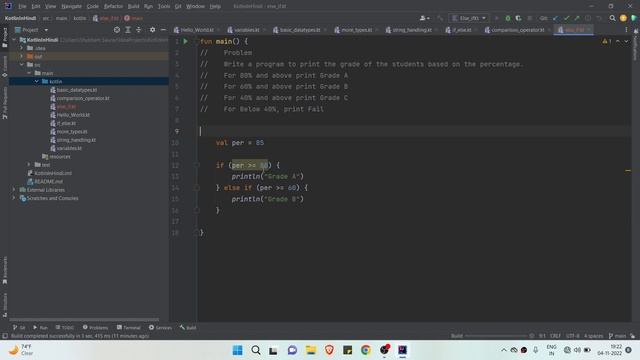
Task: Open the Navigate menu
Action: 71,7
